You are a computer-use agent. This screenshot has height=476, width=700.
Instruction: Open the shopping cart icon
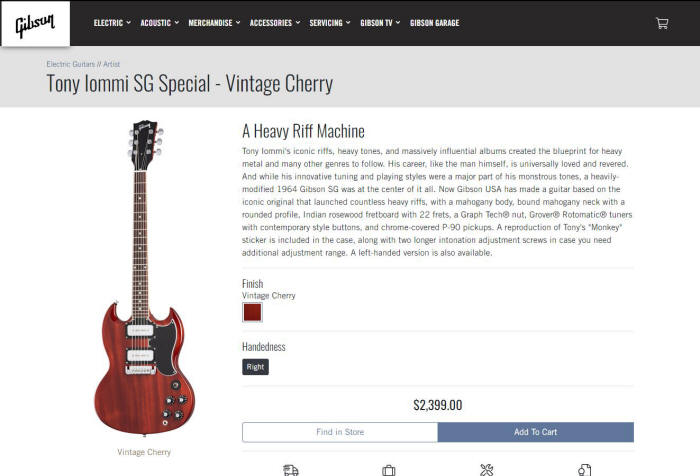662,23
